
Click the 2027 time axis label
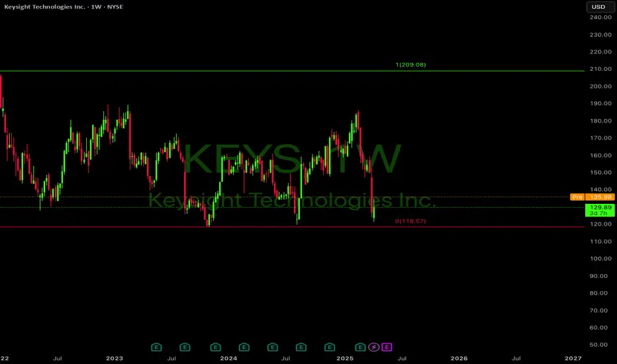tap(573, 358)
